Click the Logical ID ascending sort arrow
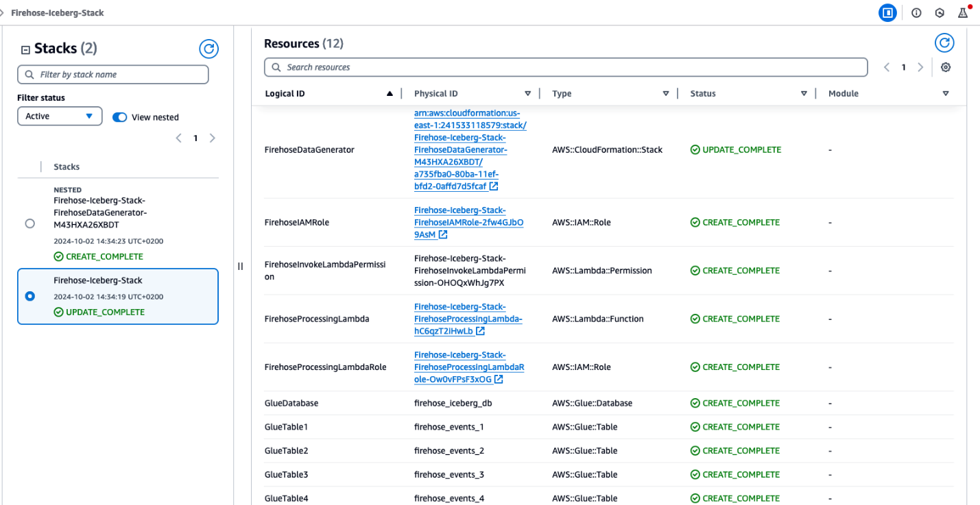The height and width of the screenshot is (505, 980). click(x=390, y=93)
